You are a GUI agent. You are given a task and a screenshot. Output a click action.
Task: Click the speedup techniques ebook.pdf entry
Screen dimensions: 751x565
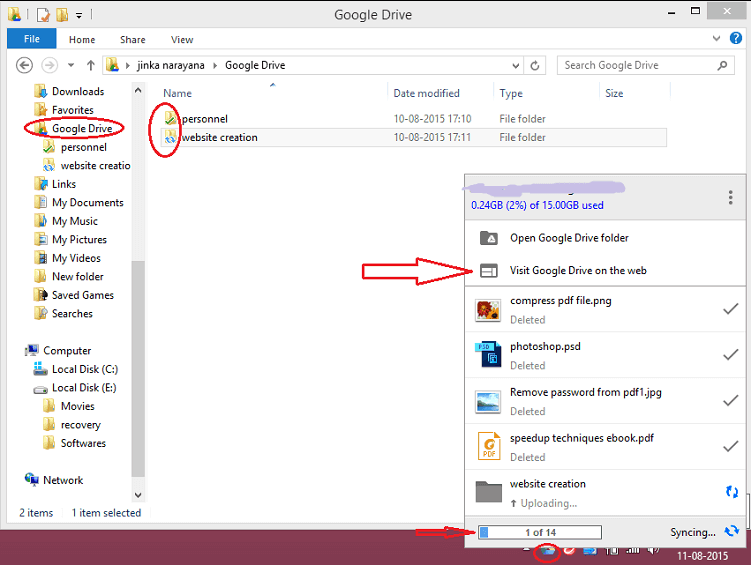click(604, 447)
